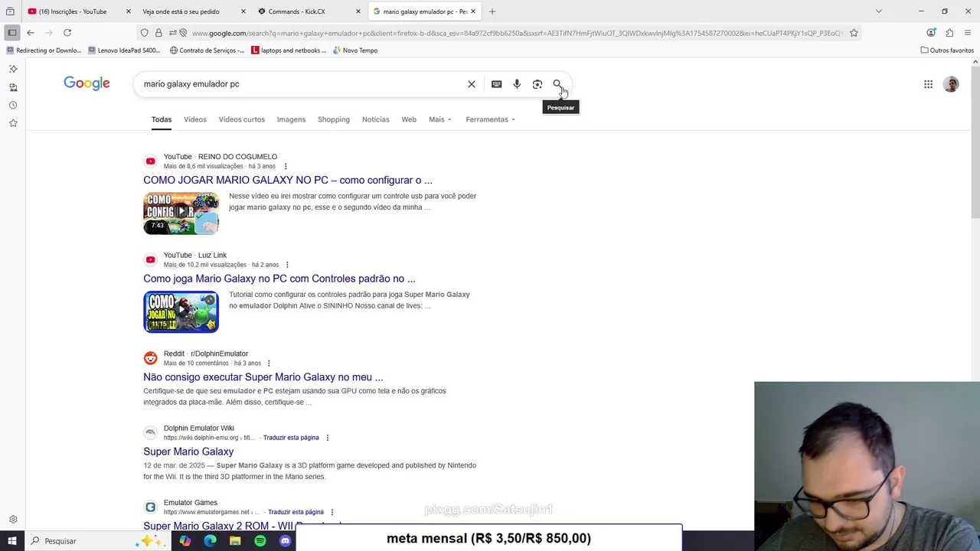Open Não consigo executar Super Mario Galaxy link
The width and height of the screenshot is (980, 551).
[263, 377]
